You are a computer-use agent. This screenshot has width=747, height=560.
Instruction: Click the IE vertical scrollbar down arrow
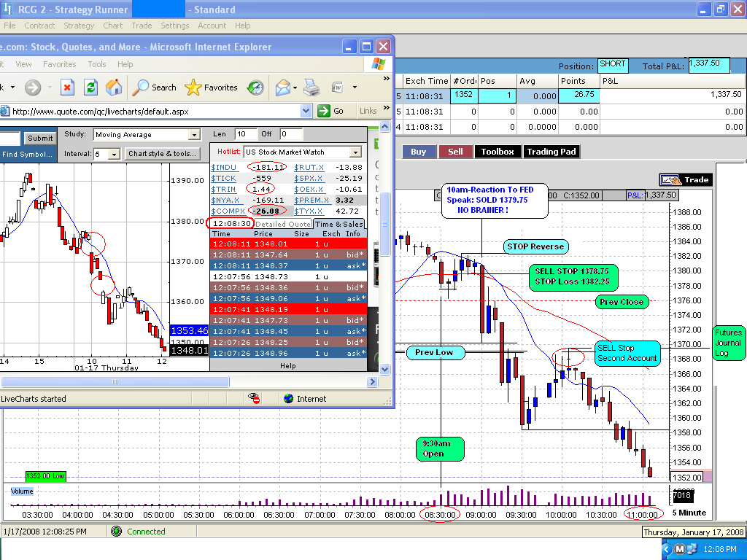pos(385,369)
